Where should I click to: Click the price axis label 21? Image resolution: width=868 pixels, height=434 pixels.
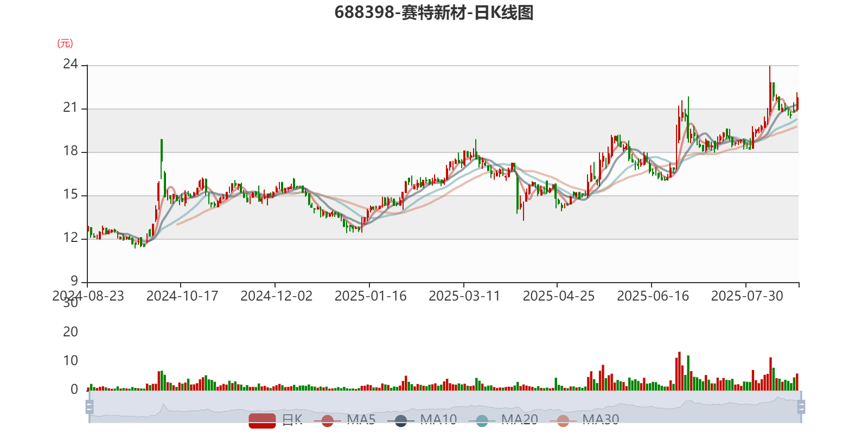pyautogui.click(x=71, y=108)
